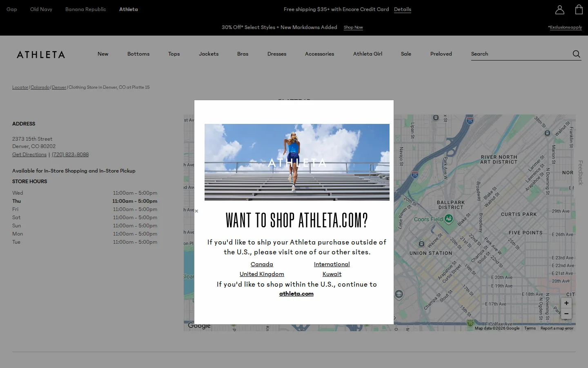The image size is (588, 368).
Task: Open the Accessories menu
Action: pyautogui.click(x=319, y=54)
